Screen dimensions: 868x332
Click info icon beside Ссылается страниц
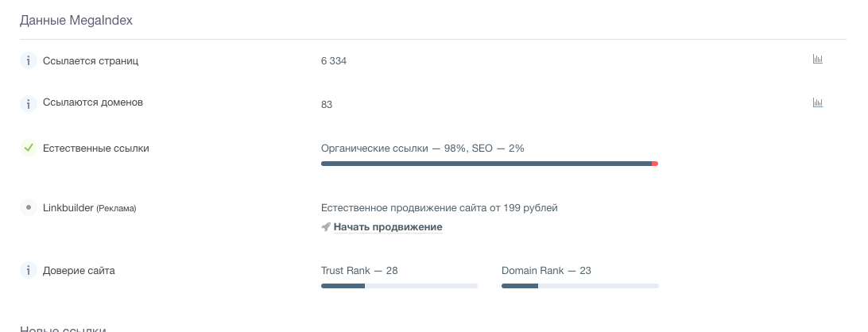(29, 60)
